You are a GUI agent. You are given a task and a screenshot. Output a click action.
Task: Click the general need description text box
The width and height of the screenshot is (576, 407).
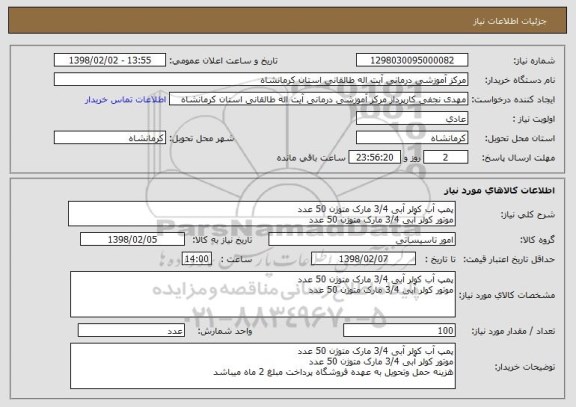(x=262, y=214)
